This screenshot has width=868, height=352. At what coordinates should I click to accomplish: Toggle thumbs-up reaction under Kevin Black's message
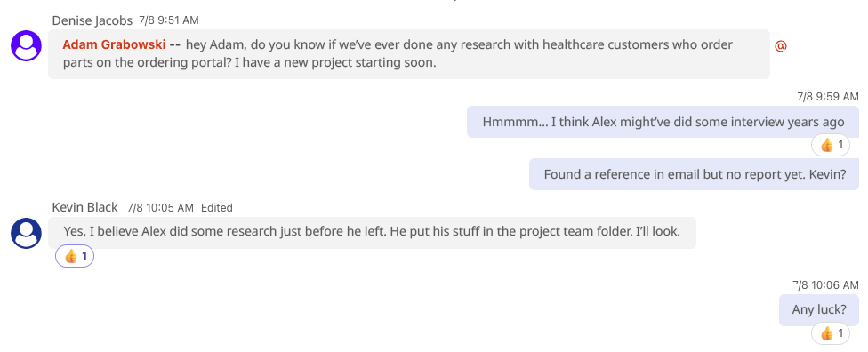tap(75, 256)
